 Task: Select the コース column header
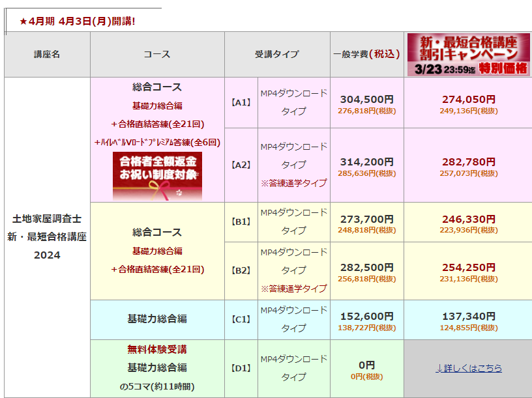tap(157, 54)
